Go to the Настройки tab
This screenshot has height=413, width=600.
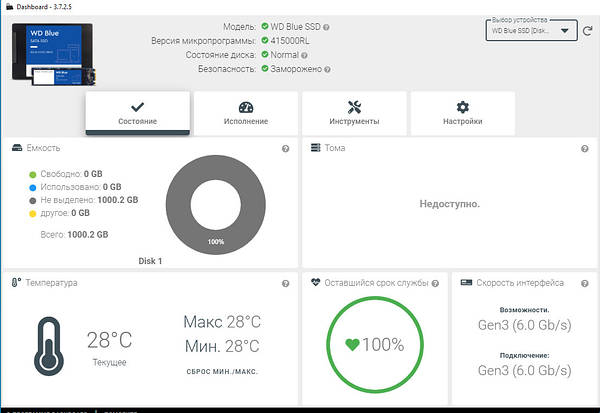pos(463,113)
